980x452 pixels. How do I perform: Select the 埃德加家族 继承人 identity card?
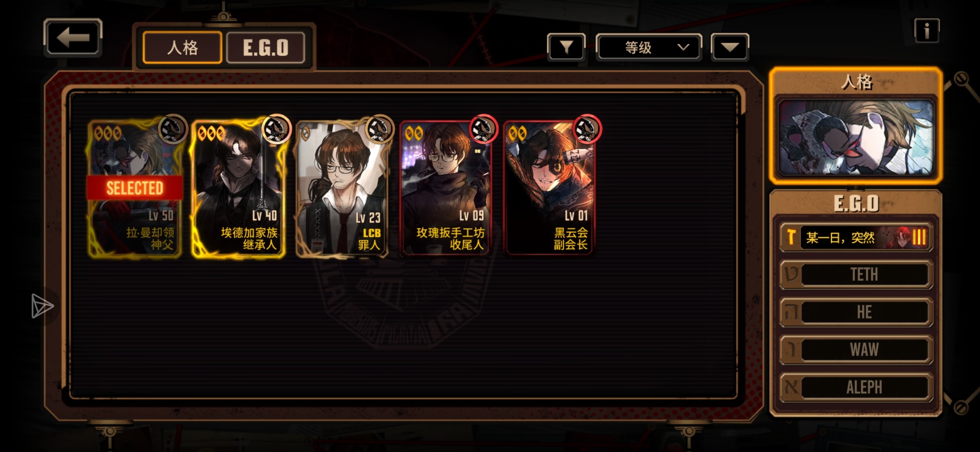(x=238, y=188)
